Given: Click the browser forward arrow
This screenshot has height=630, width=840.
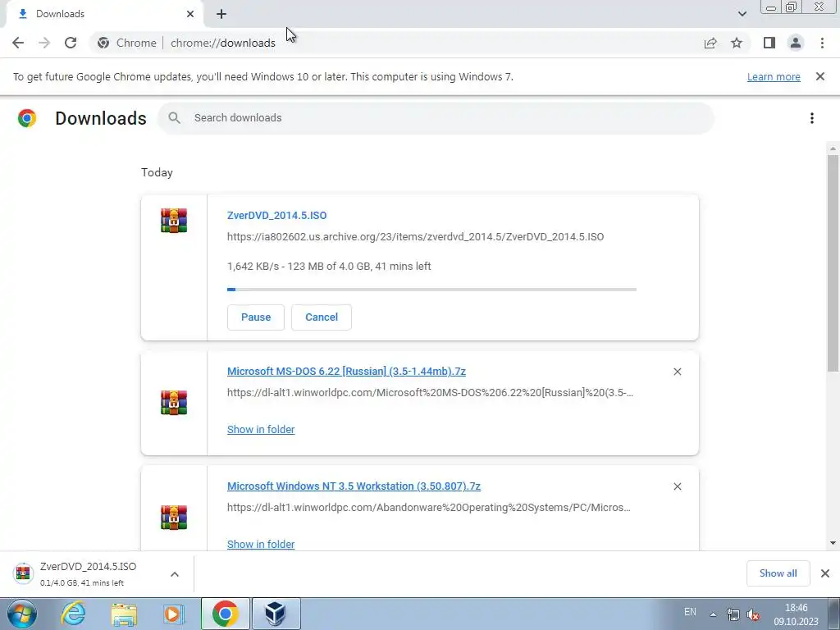Looking at the screenshot, I should [44, 43].
